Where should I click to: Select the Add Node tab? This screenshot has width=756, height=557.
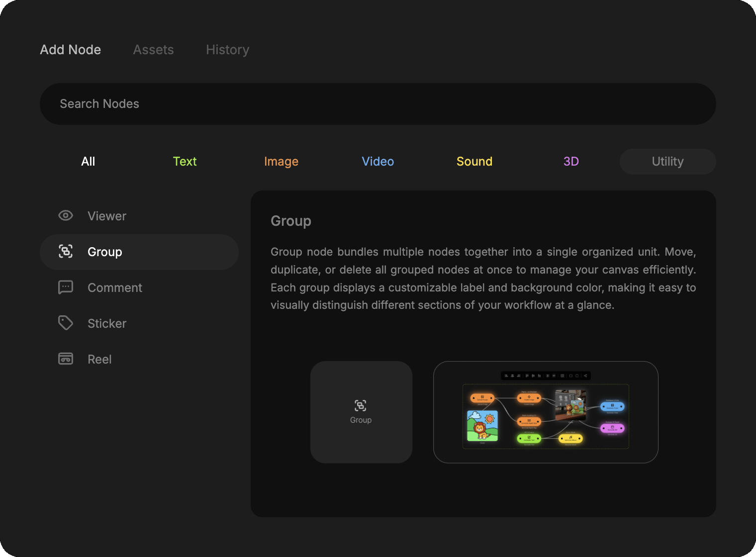point(71,50)
